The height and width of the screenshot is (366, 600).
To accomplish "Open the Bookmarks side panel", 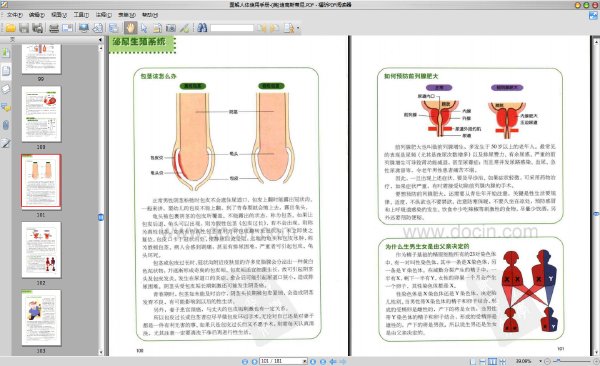I will click(6, 53).
